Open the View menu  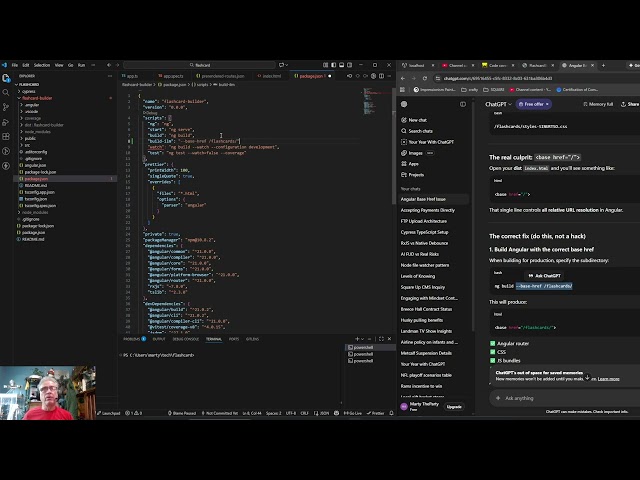[59, 65]
